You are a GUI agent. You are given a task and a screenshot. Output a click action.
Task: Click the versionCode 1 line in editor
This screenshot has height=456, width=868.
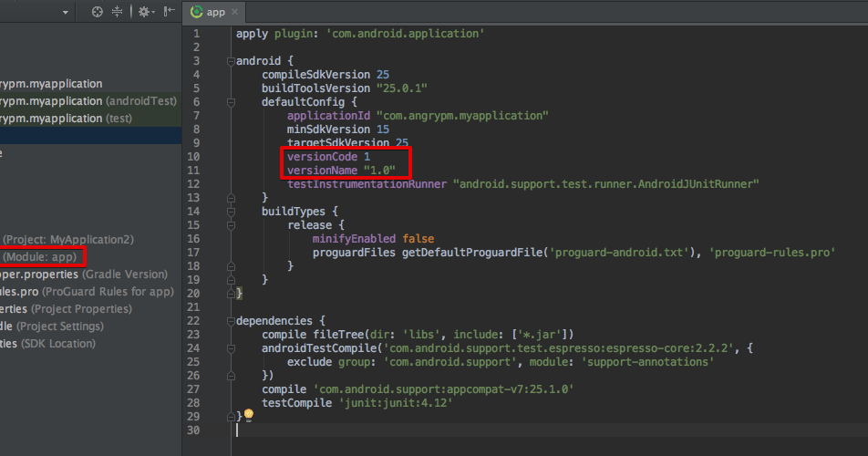[x=328, y=157]
